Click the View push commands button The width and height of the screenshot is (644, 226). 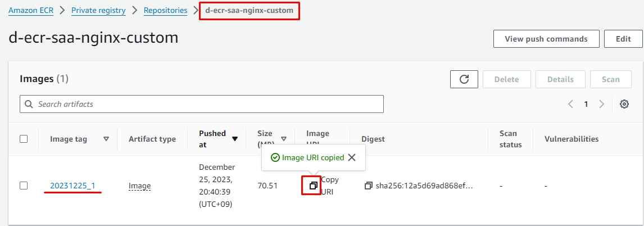tap(546, 39)
